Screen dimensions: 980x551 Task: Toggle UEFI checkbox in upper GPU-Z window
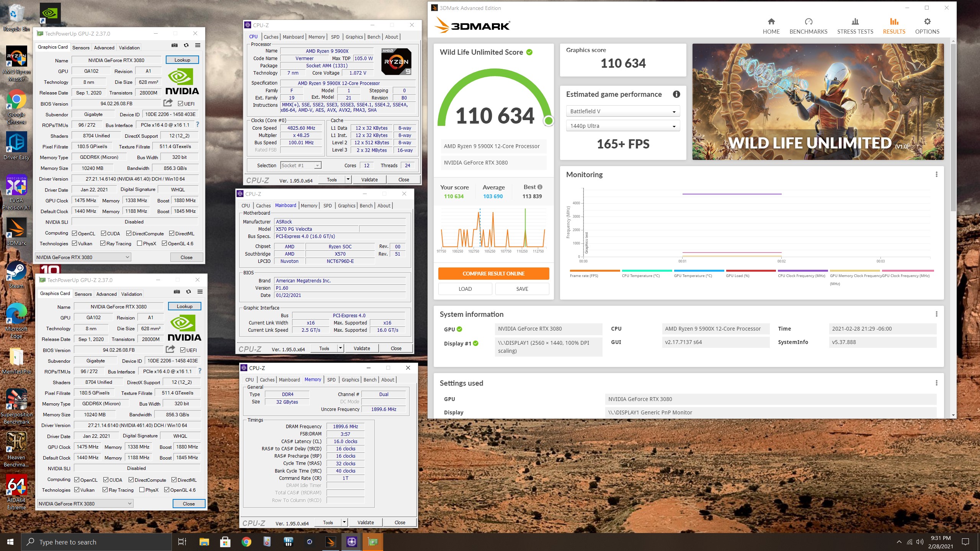tap(181, 104)
